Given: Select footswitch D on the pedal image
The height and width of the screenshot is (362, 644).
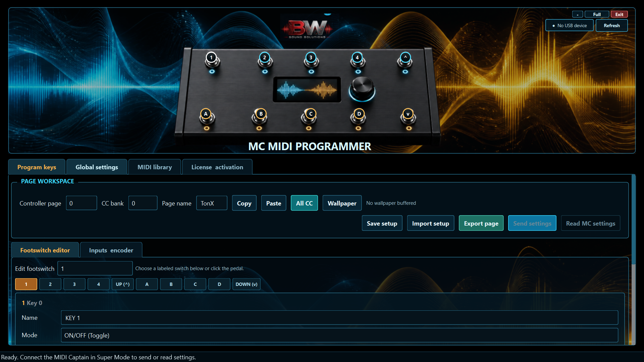Looking at the screenshot, I should click(359, 114).
